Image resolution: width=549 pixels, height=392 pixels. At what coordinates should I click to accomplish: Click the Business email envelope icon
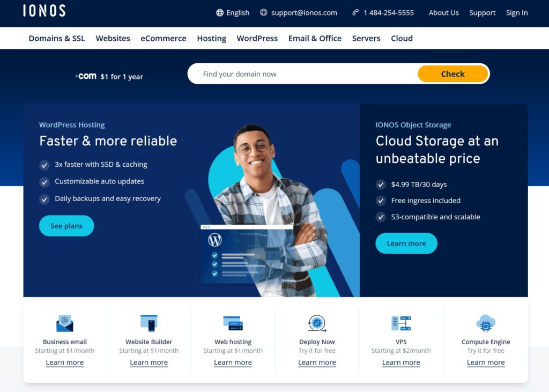click(x=64, y=322)
